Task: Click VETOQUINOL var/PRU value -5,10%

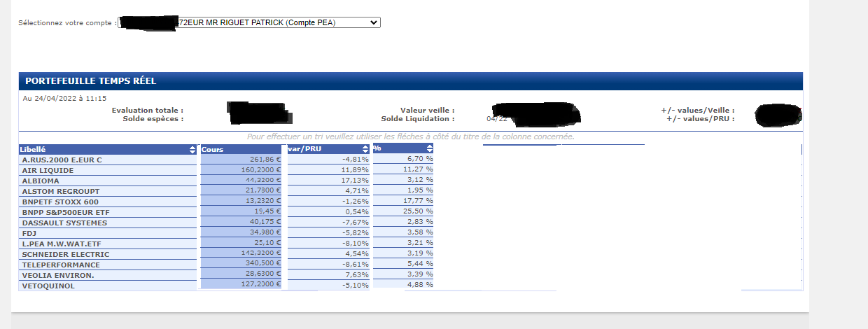Action: [x=355, y=286]
